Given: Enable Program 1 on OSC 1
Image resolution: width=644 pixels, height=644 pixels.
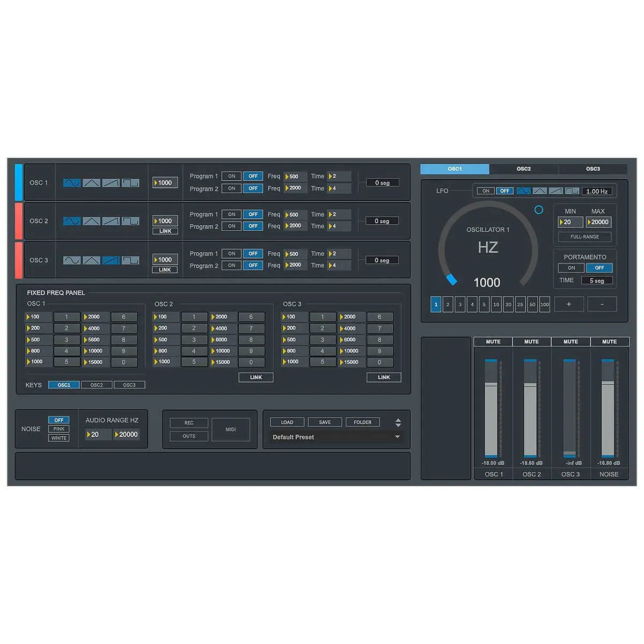Looking at the screenshot, I should click(231, 176).
